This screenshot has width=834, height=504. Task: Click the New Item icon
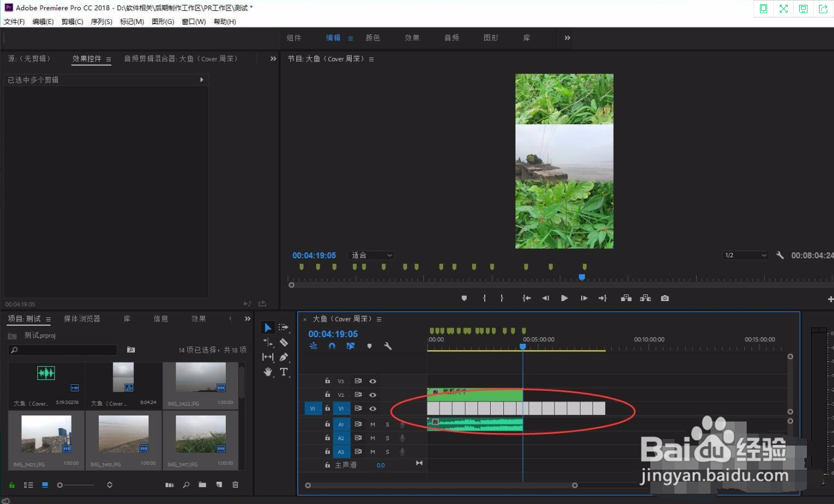coord(219,485)
